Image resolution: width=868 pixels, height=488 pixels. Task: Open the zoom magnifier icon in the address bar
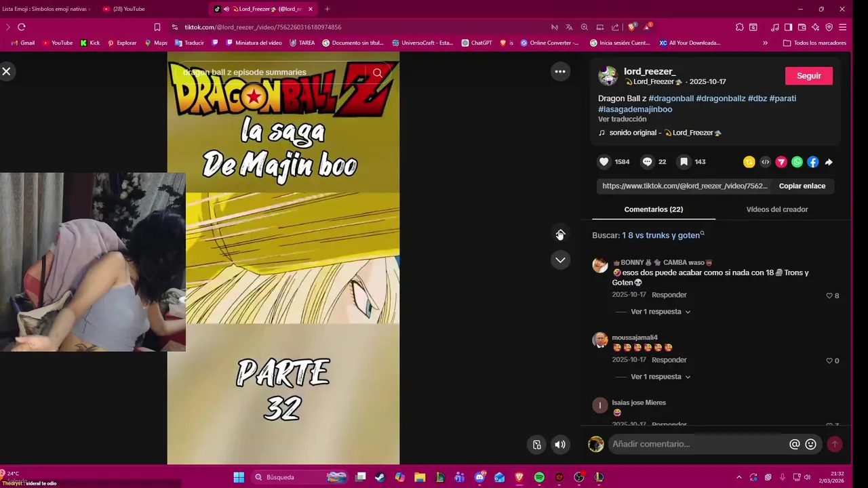pos(585,27)
